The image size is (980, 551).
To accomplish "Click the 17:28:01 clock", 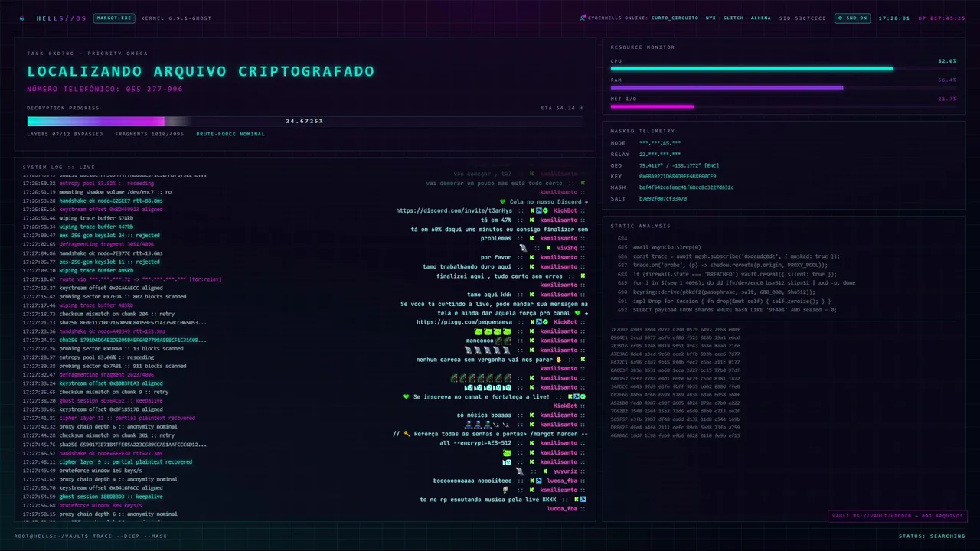I will tap(894, 18).
